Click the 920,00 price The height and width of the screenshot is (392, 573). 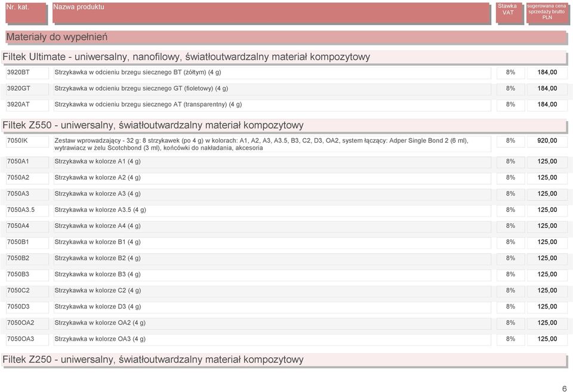547,141
